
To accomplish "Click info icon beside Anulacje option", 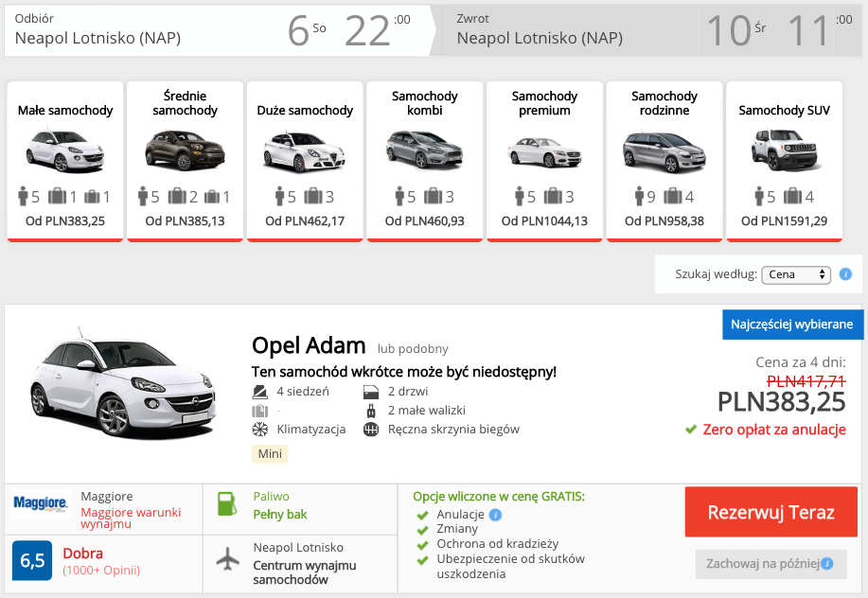I will tap(495, 515).
